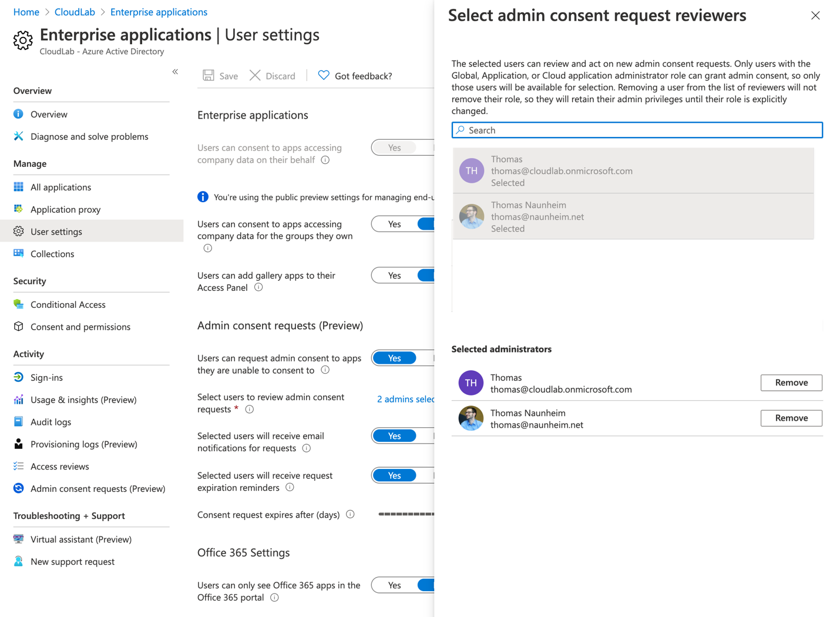The width and height of the screenshot is (840, 617).
Task: Toggle Yes for consent to groups they own
Action: [394, 224]
